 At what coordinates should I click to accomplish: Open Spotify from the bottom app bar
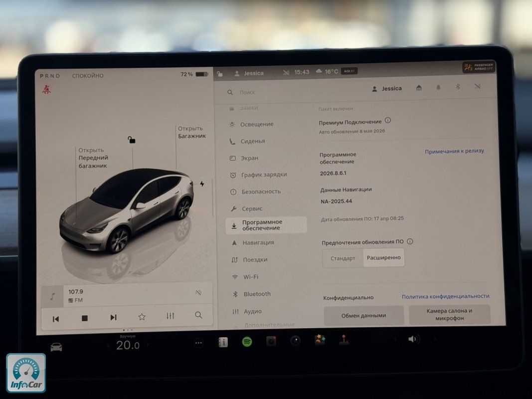(x=247, y=342)
